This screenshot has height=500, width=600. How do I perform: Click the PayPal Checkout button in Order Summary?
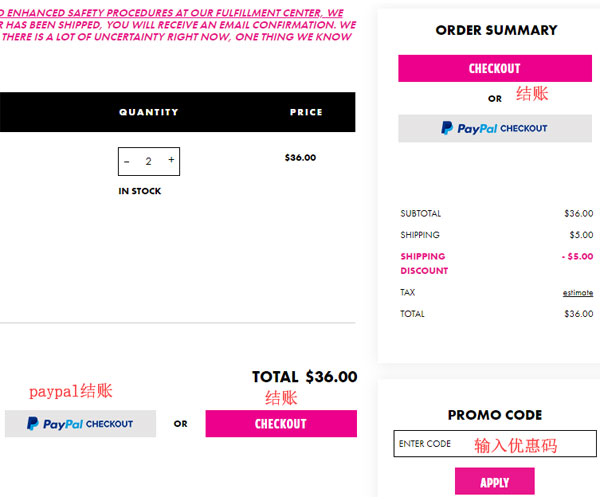pos(495,128)
